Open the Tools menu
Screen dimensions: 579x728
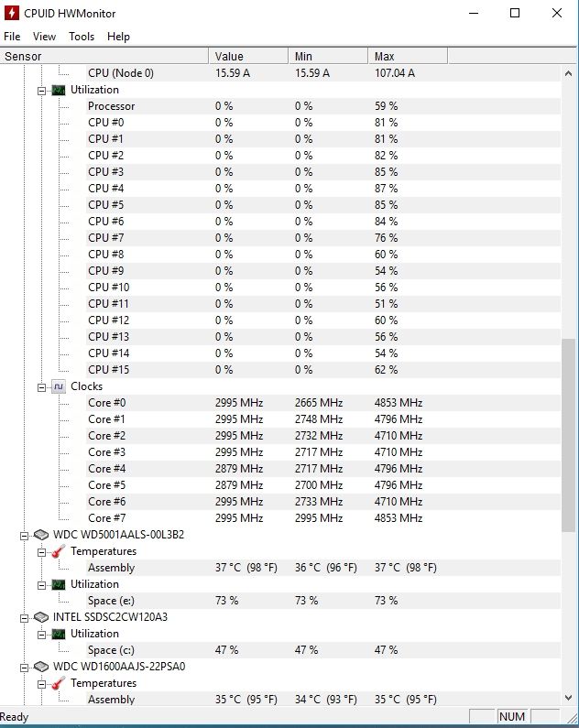coord(82,37)
